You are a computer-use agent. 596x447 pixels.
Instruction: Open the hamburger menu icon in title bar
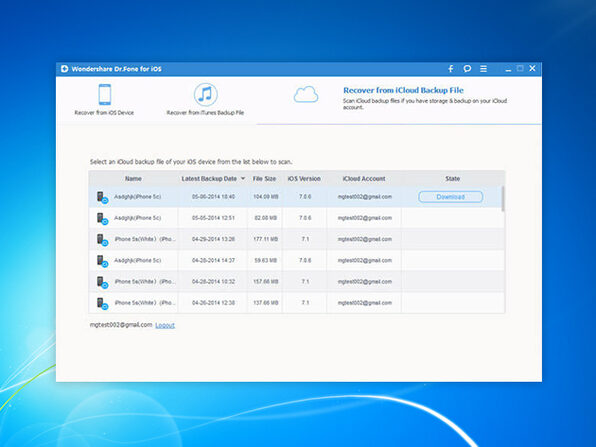(x=483, y=69)
